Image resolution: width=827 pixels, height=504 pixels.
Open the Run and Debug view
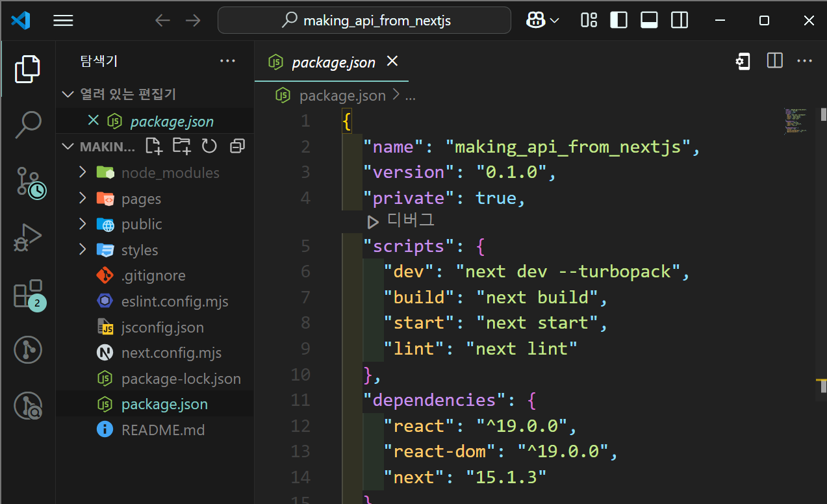[27, 238]
